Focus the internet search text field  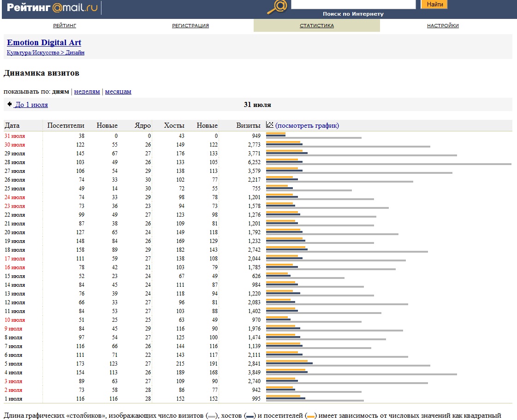pos(353,4)
